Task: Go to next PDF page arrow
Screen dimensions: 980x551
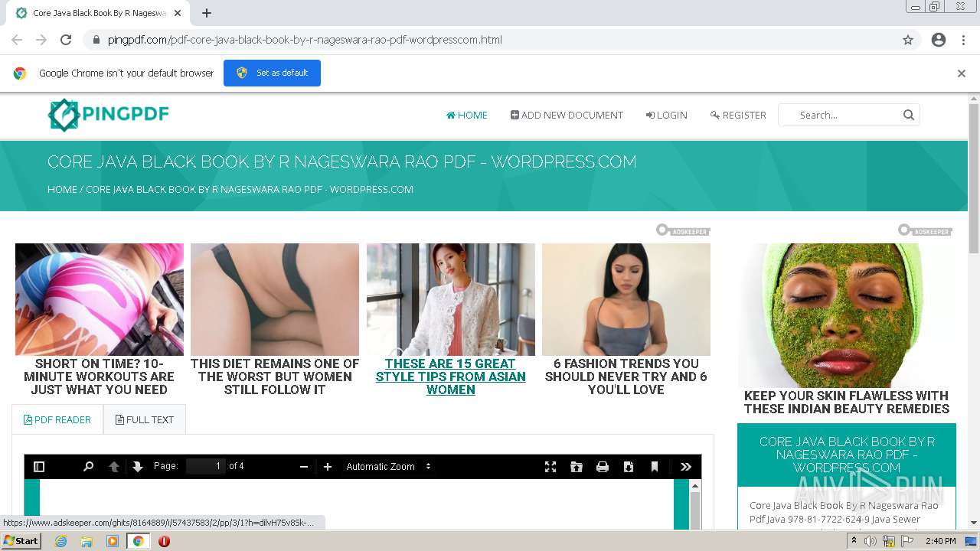Action: click(x=138, y=467)
